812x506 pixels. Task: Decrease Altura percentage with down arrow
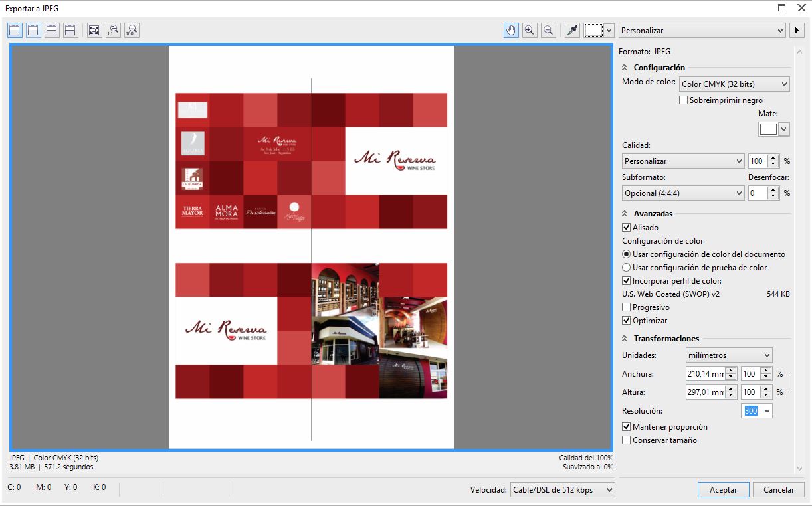(x=766, y=396)
